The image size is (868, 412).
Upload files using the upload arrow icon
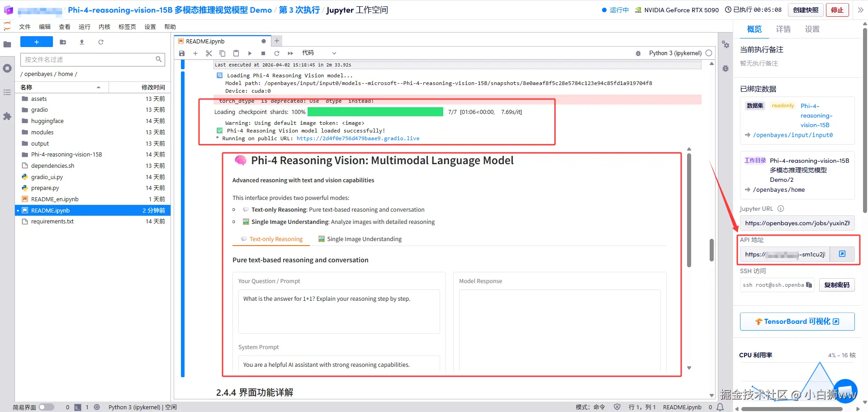coord(82,42)
